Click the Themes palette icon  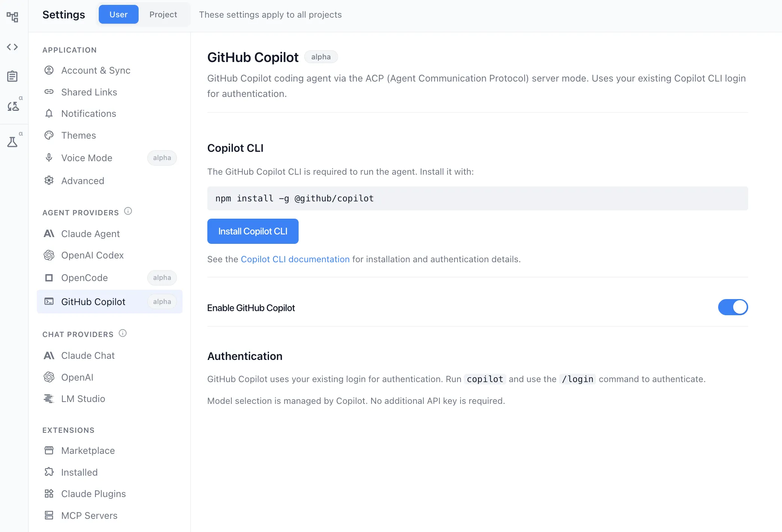pos(49,135)
